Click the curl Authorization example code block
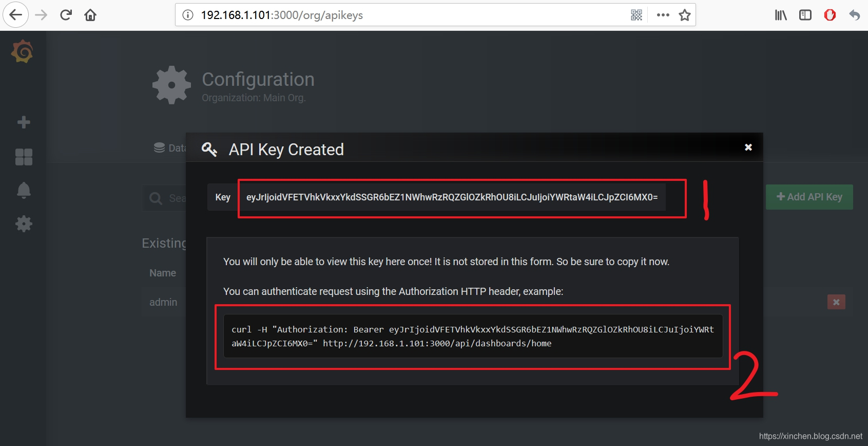This screenshot has height=446, width=868. [x=473, y=336]
